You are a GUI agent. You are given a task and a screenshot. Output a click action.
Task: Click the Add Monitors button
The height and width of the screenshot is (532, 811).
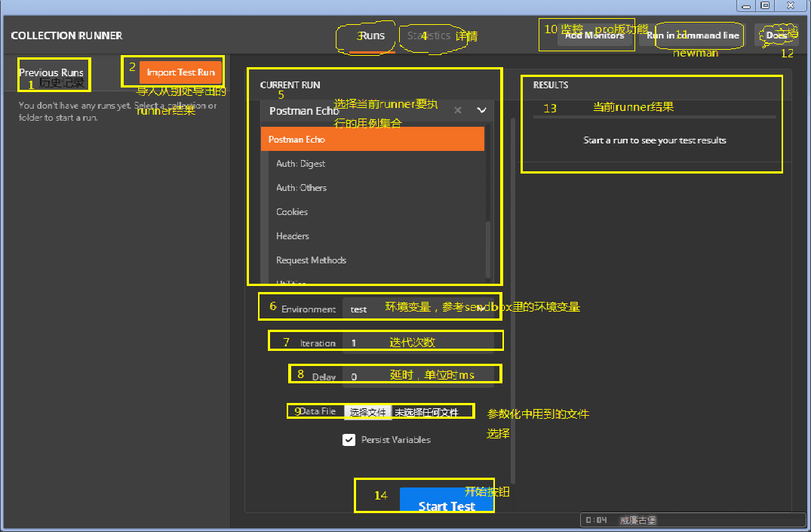[594, 35]
